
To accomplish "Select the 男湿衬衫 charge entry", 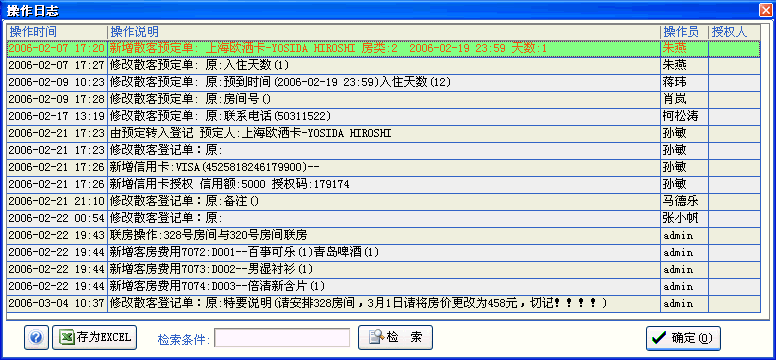I will click(x=384, y=269).
